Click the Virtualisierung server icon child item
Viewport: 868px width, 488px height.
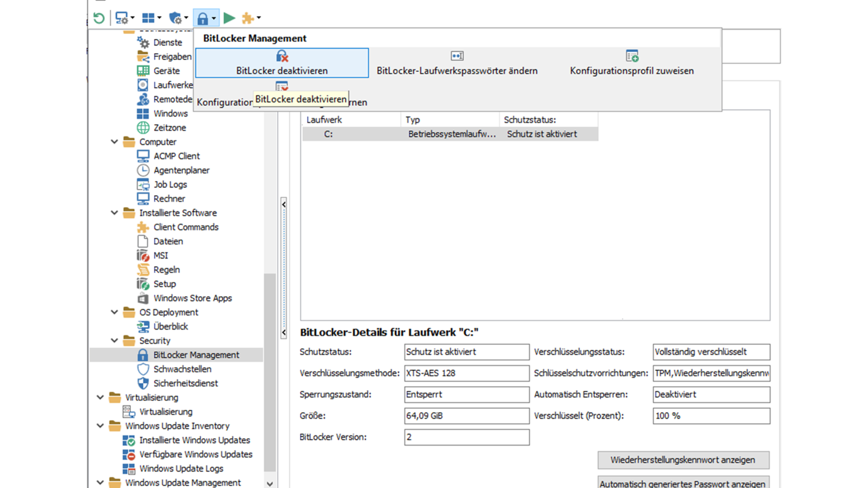click(129, 412)
